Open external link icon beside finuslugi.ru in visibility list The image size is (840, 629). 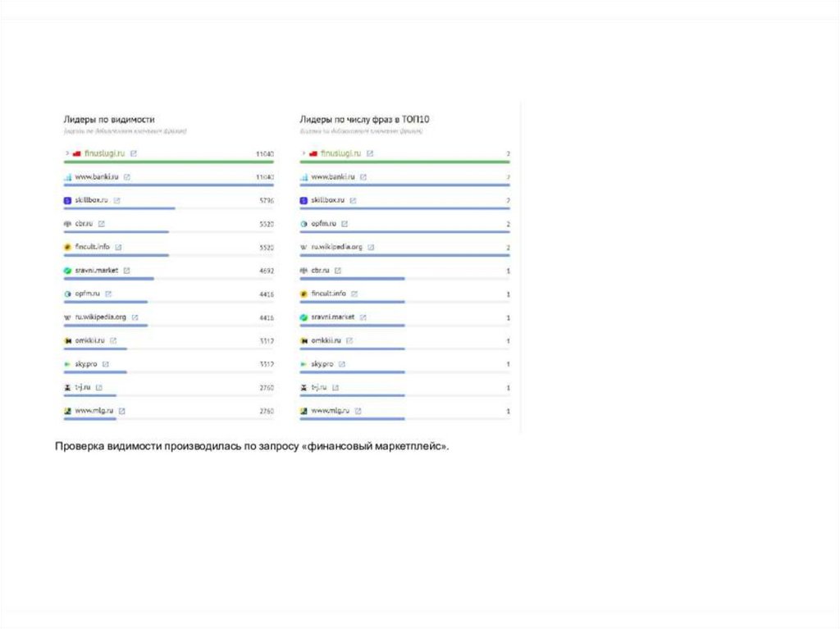point(134,153)
